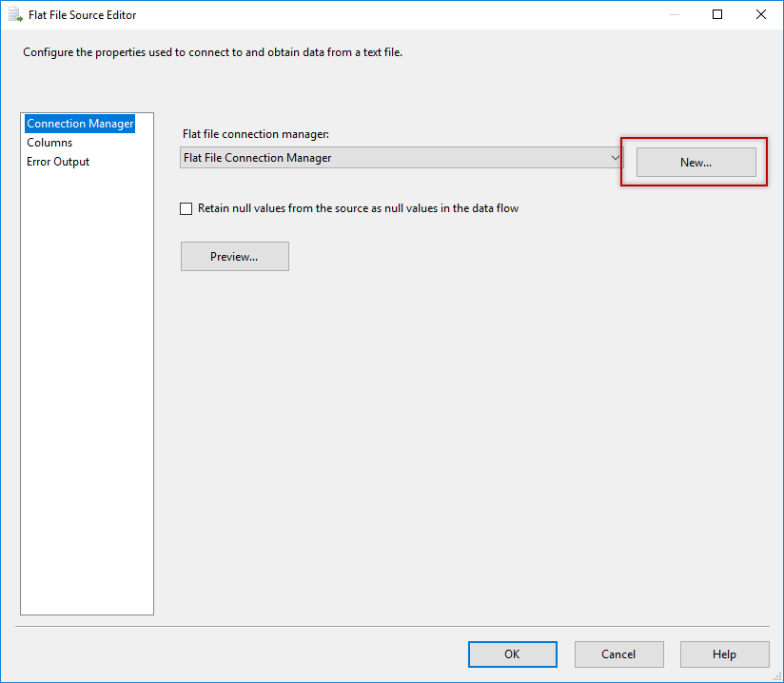Dismiss the editor with Cancel

click(618, 654)
